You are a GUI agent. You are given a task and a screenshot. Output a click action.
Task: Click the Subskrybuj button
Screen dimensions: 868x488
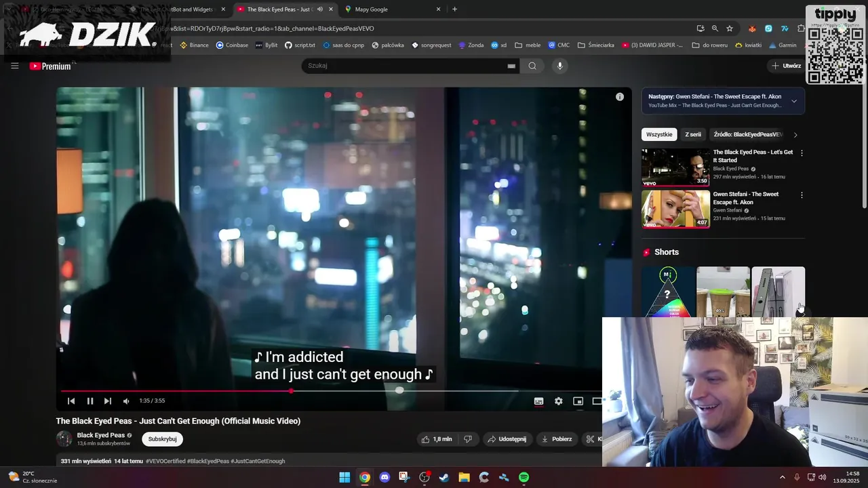pos(162,439)
